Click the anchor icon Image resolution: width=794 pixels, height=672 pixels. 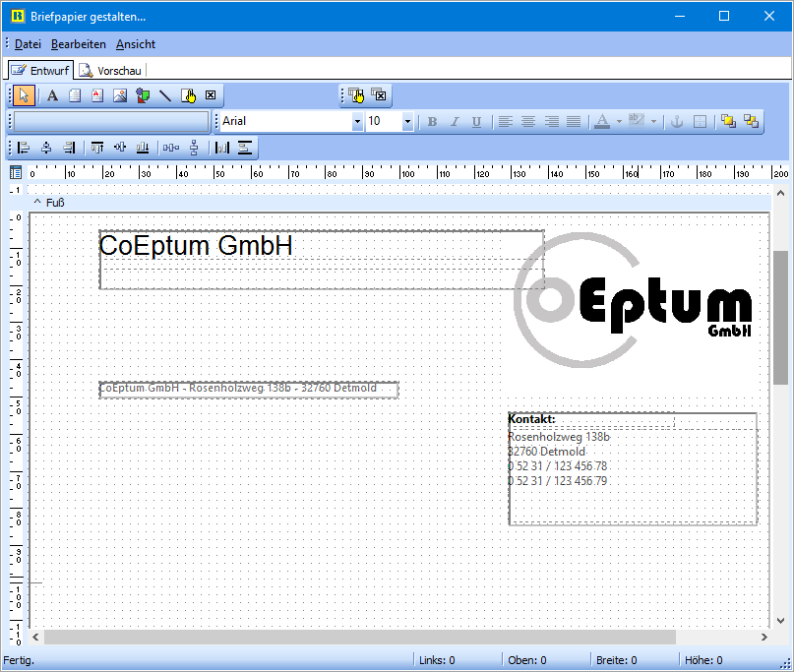pos(677,122)
